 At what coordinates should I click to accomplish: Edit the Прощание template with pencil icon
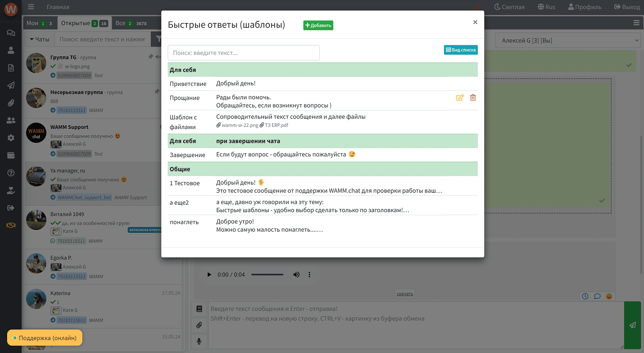[x=460, y=98]
